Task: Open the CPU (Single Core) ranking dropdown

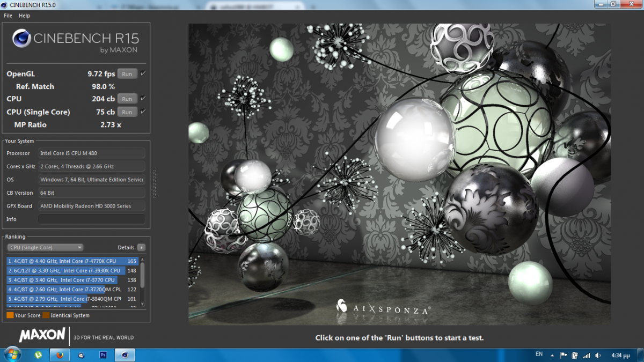Action: [45, 247]
